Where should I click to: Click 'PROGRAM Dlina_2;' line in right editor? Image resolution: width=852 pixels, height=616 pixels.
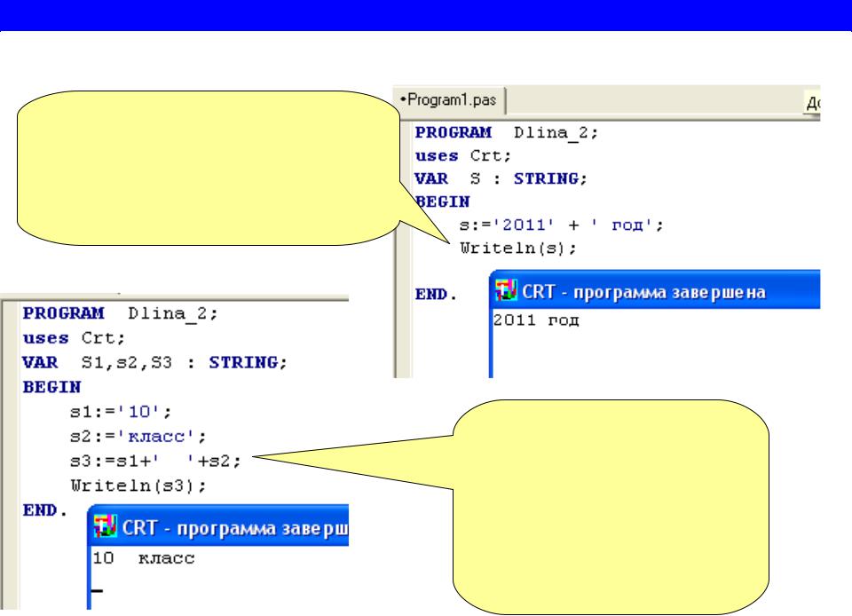point(507,132)
